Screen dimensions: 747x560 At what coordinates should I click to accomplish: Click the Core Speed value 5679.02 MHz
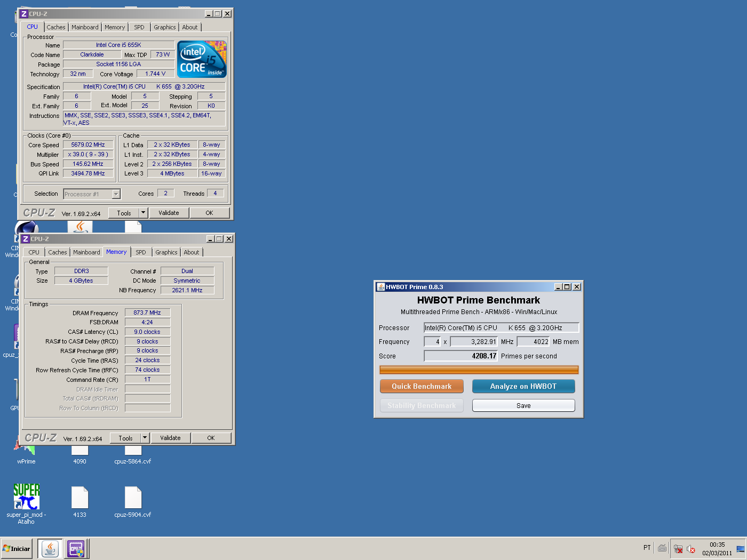pyautogui.click(x=88, y=145)
